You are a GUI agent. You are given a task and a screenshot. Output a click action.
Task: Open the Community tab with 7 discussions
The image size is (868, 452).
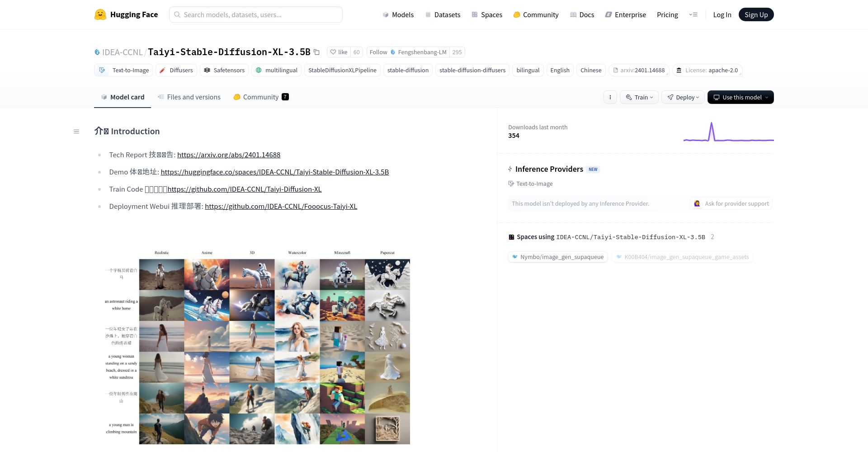coord(261,97)
